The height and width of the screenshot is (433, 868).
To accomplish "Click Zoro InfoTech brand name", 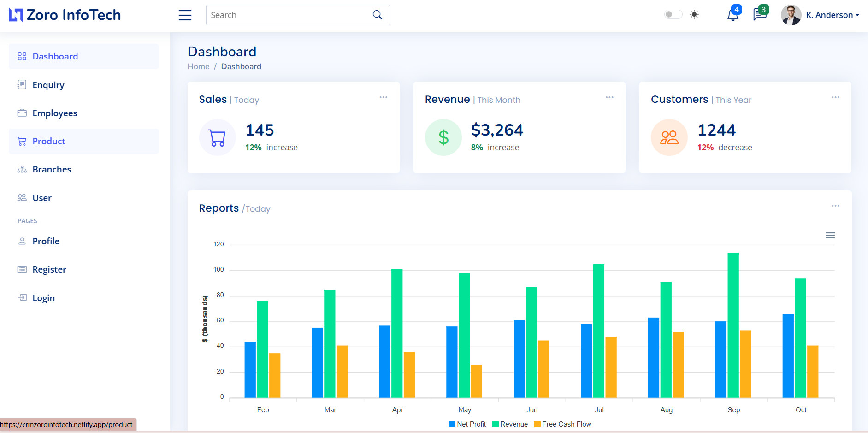I will [x=74, y=15].
